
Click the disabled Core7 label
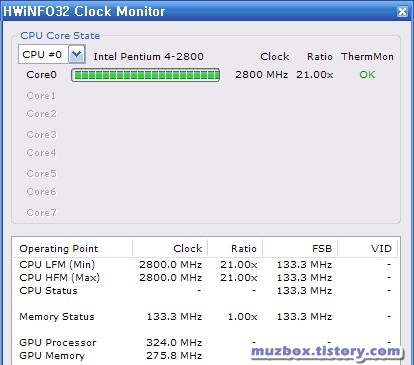tap(42, 213)
